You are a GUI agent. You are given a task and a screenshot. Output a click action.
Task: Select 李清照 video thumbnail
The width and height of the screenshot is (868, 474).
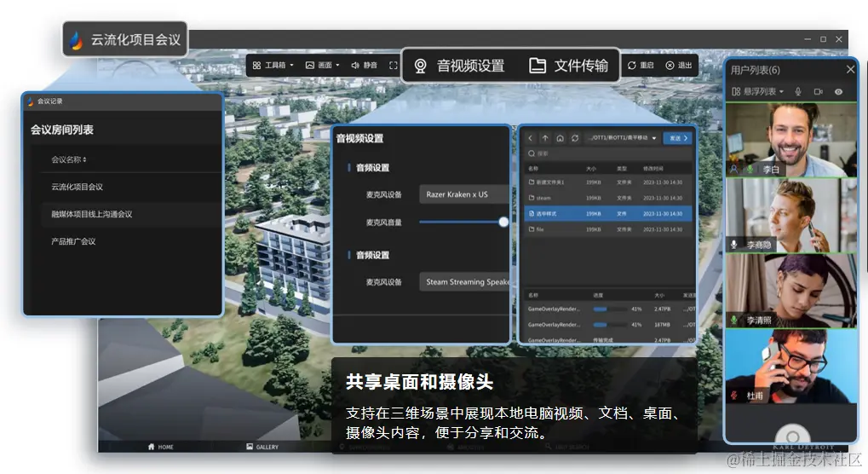[x=791, y=292]
